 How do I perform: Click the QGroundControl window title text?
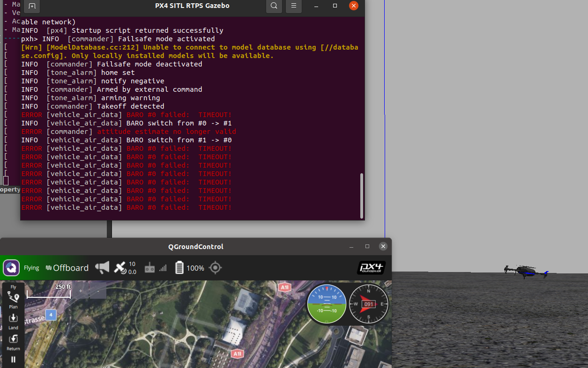point(196,247)
